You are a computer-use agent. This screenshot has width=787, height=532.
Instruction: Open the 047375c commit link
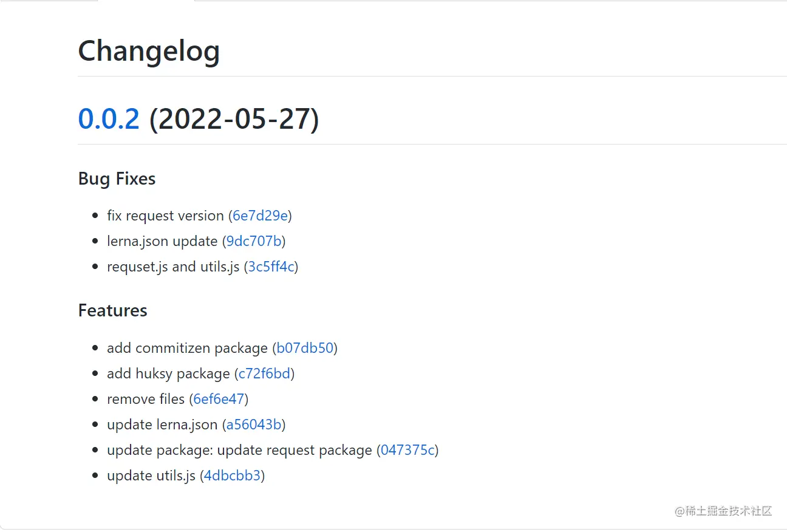407,450
